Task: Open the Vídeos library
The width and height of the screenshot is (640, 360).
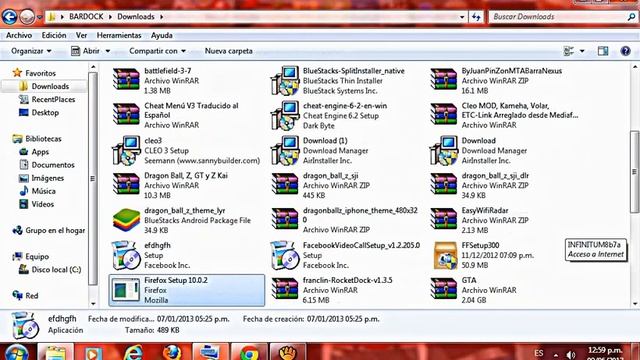Action: pyautogui.click(x=42, y=204)
